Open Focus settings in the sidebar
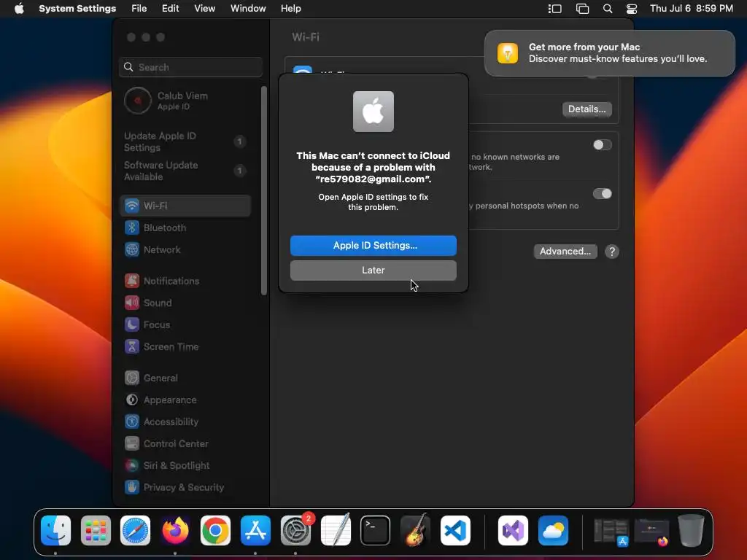Screen dimensions: 747x560 click(x=185, y=324)
